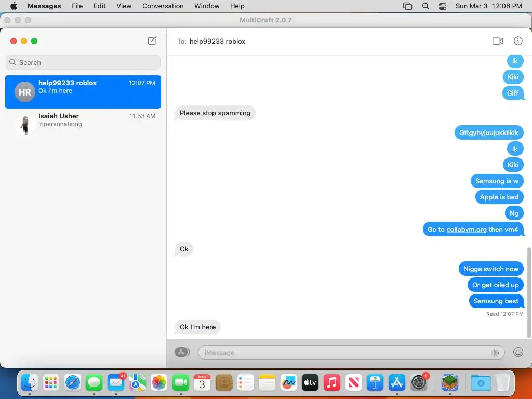
Task: Open Apple TV from the dock
Action: [310, 383]
